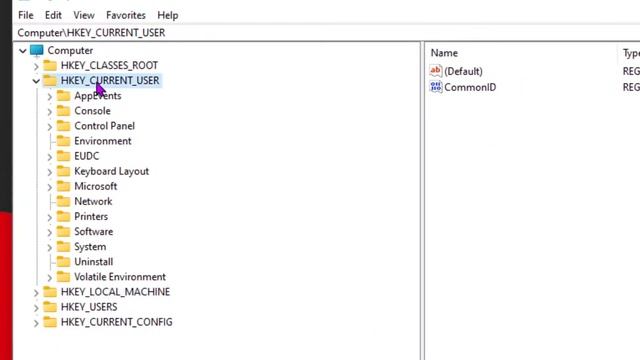Select the Keyboard Layout key label
This screenshot has height=360, width=640.
[111, 171]
